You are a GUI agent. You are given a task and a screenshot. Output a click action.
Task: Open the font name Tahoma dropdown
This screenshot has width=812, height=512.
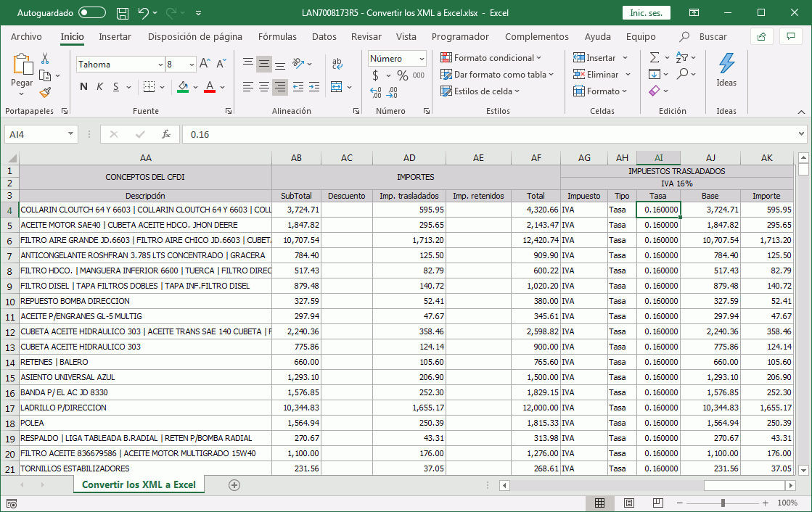160,65
